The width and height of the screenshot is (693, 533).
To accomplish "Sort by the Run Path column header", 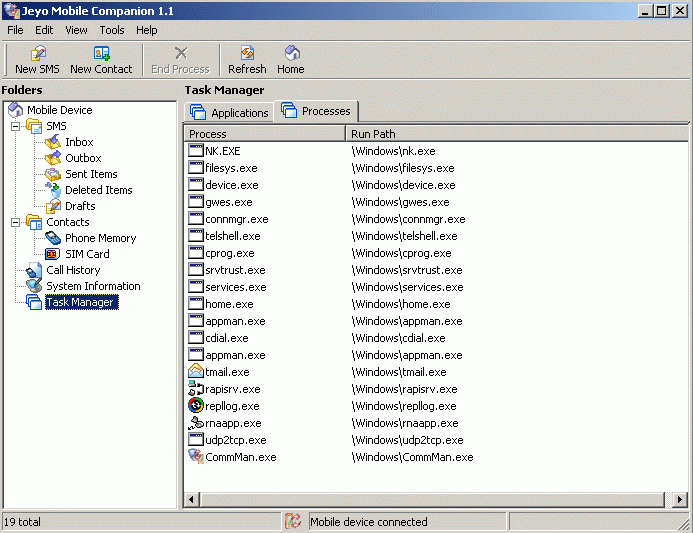I will (516, 134).
